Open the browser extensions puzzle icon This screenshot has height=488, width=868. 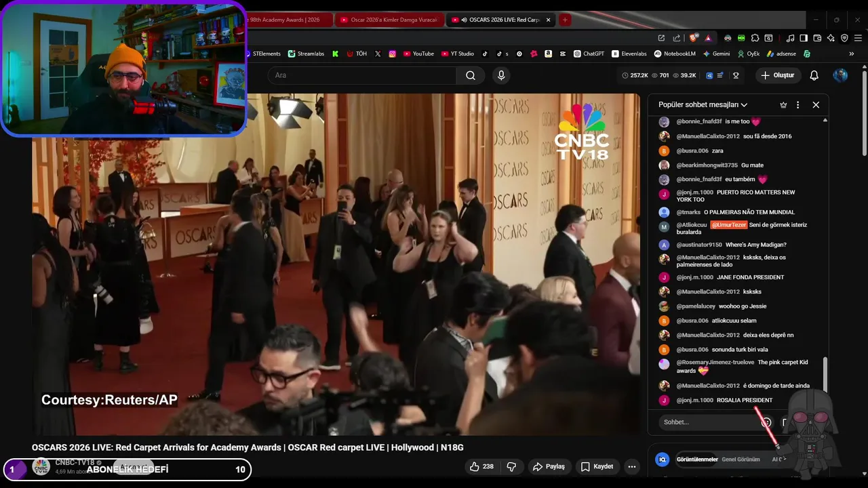pos(755,38)
